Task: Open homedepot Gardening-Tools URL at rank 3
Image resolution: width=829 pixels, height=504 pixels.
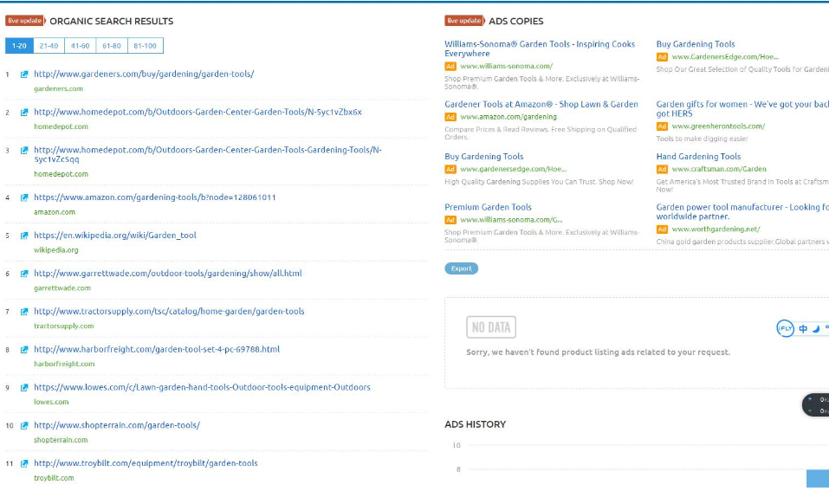Action: [x=208, y=154]
